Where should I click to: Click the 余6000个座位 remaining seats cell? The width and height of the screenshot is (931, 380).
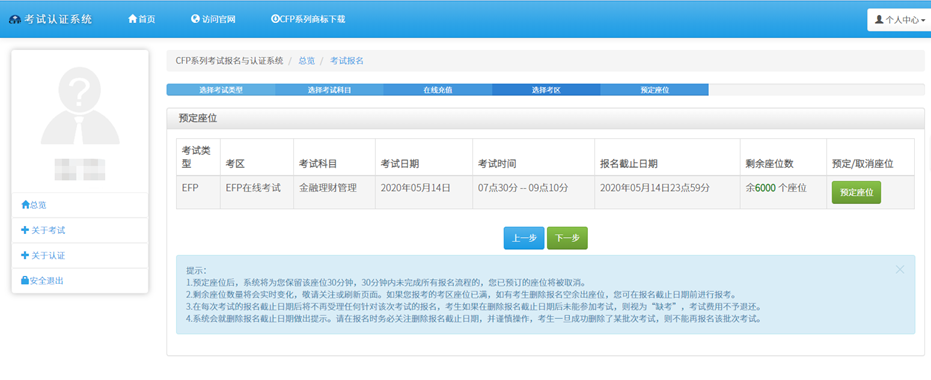pos(783,192)
